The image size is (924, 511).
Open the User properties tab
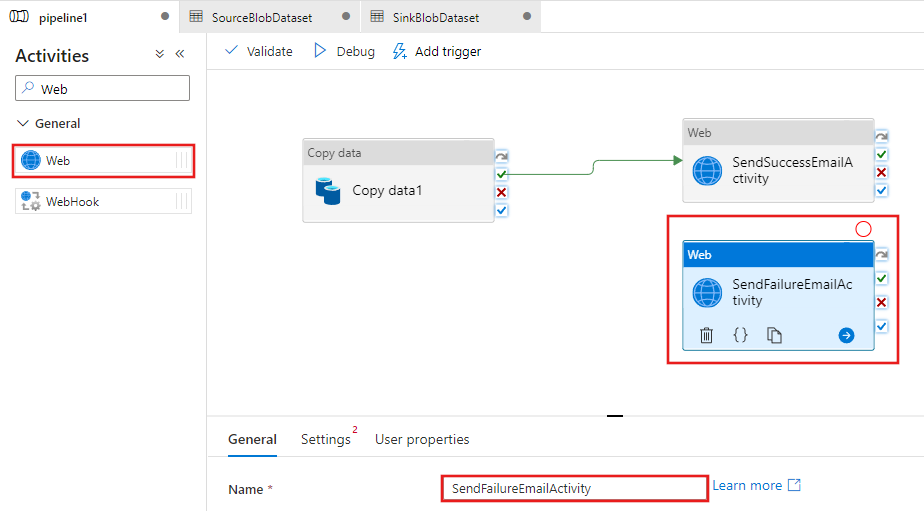[x=422, y=439]
